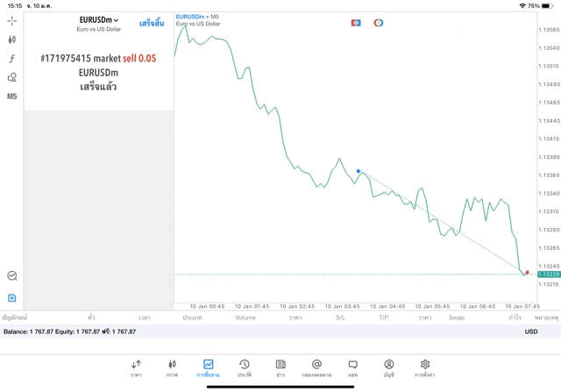Select the crosshair tool in left sidebar
The image size is (561, 392).
pyautogui.click(x=12, y=20)
